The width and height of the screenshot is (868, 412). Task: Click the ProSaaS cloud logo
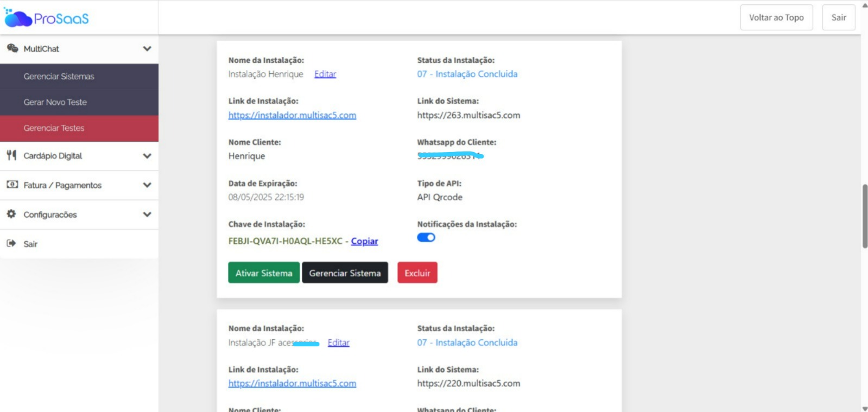[18, 18]
